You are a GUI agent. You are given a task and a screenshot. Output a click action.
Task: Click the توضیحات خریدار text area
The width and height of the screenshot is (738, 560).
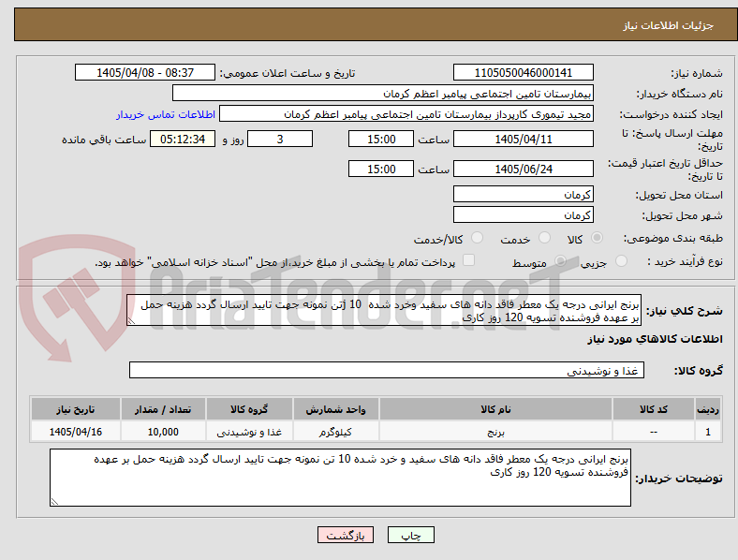(x=340, y=478)
